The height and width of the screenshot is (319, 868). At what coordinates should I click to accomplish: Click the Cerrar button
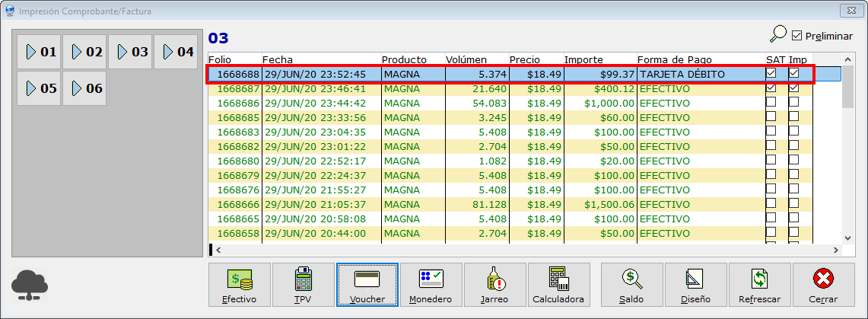[x=823, y=286]
